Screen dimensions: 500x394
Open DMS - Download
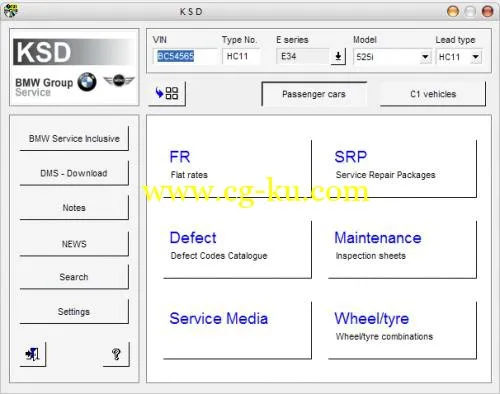[x=74, y=173]
